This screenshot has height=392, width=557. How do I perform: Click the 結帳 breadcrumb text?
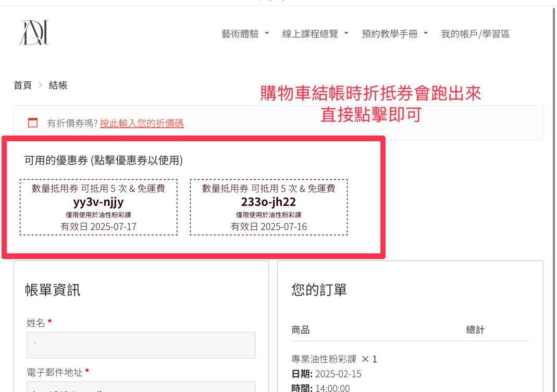coord(58,85)
